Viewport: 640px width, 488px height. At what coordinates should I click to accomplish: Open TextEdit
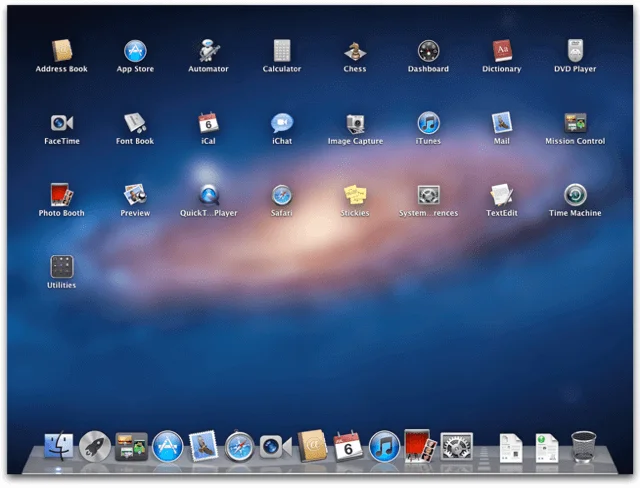[x=501, y=194]
